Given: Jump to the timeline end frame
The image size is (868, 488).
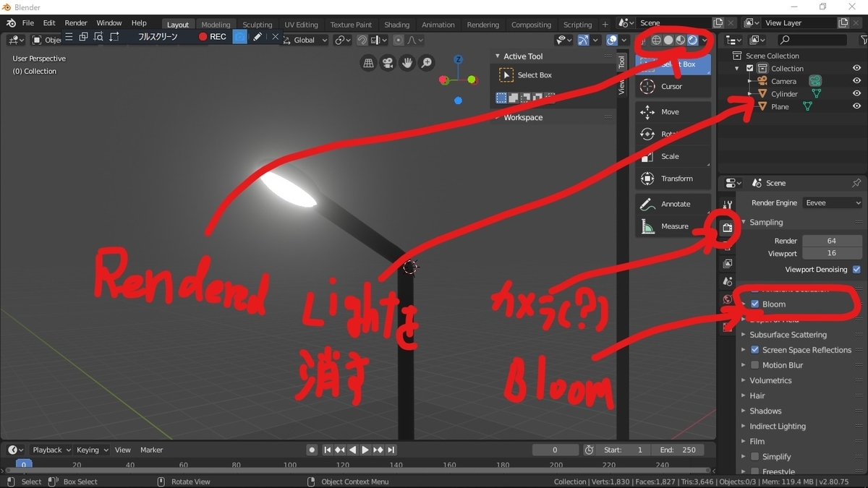Looking at the screenshot, I should (391, 450).
